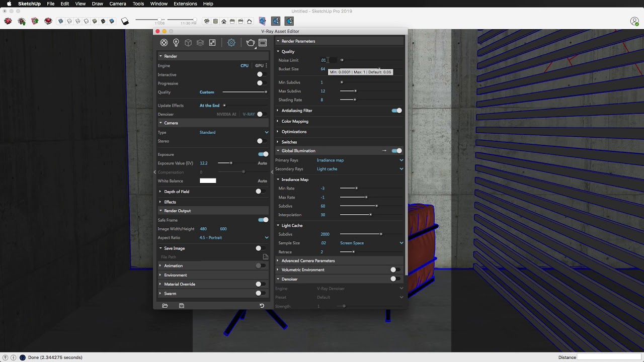Click the save settings disk icon
Image resolution: width=644 pixels, height=362 pixels.
tap(182, 306)
